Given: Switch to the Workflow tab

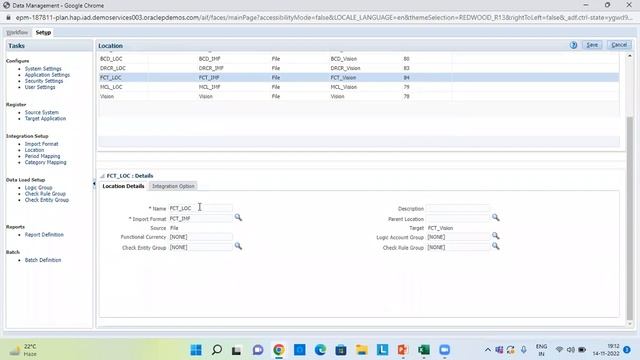Looking at the screenshot, I should tap(17, 32).
